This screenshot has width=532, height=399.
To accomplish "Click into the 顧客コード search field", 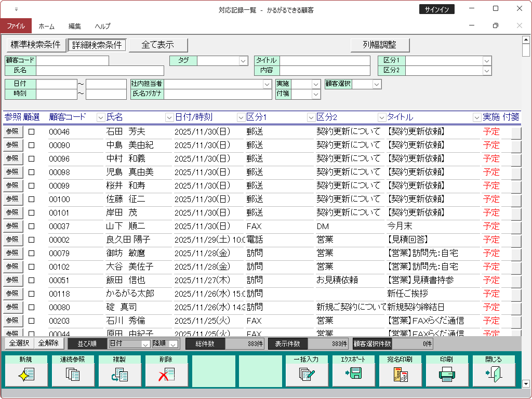I will click(x=72, y=61).
